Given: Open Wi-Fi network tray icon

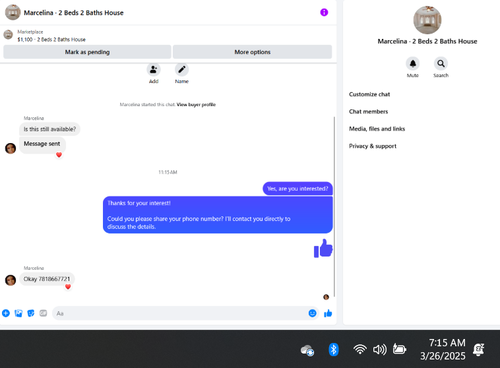Looking at the screenshot, I should point(360,349).
